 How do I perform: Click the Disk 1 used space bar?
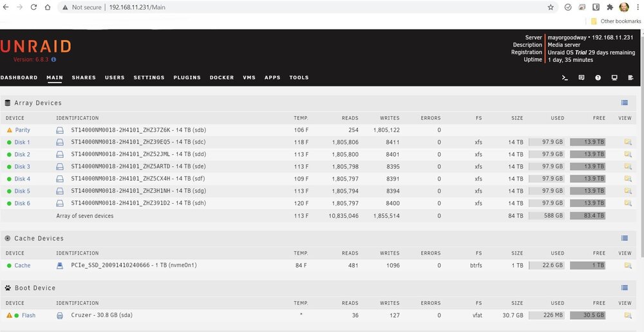pos(547,142)
